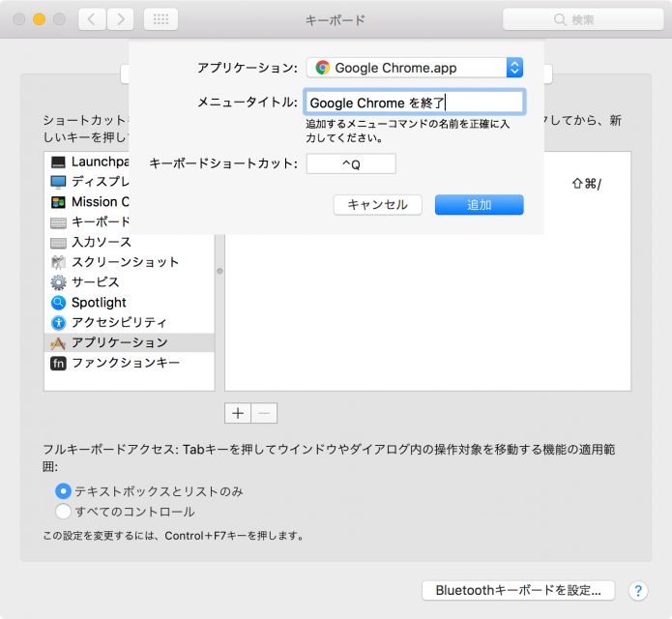Click the Chrome icon in application popup
Image resolution: width=672 pixels, height=619 pixels.
click(322, 68)
